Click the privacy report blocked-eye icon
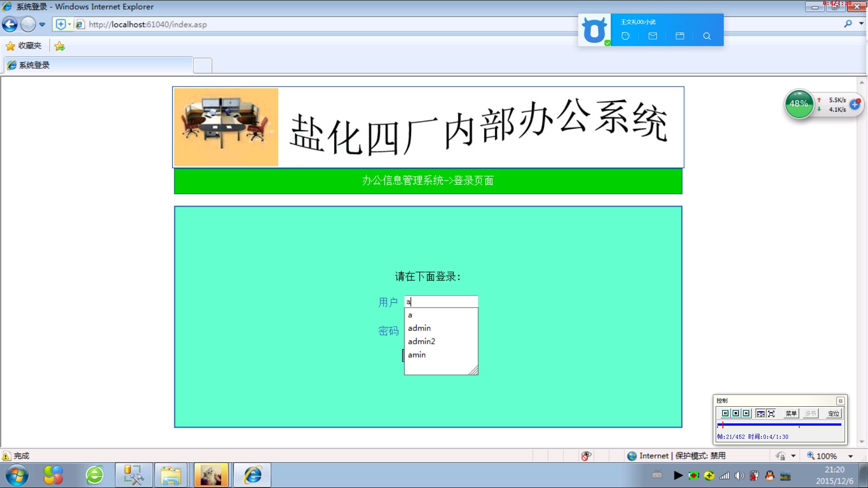 [586, 456]
